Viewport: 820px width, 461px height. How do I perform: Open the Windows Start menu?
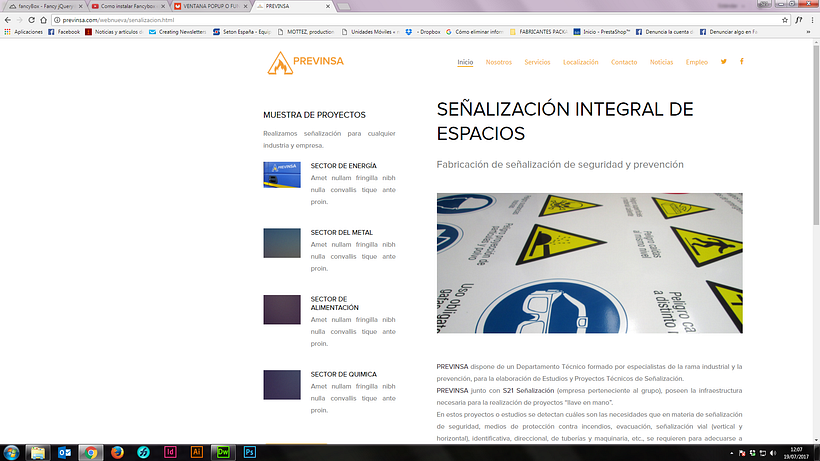[11, 452]
